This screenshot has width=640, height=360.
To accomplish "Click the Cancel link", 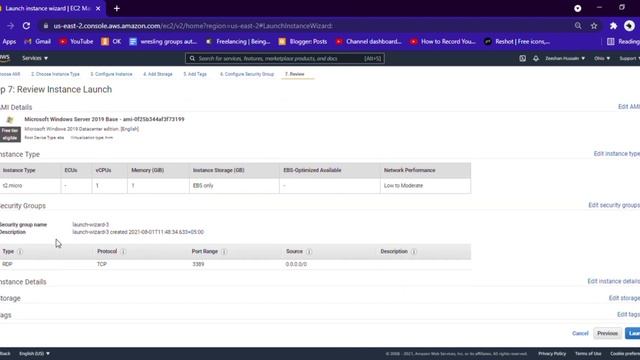I will click(580, 333).
